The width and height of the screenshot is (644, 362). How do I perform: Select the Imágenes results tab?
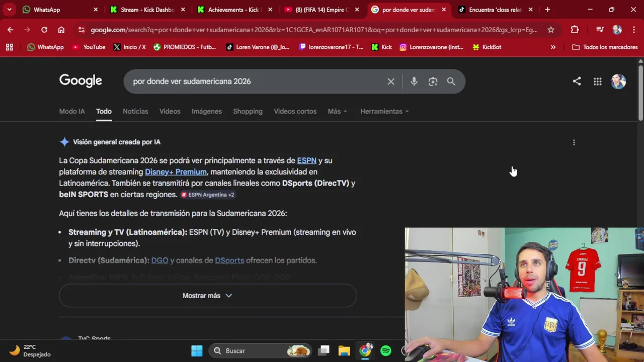[206, 111]
